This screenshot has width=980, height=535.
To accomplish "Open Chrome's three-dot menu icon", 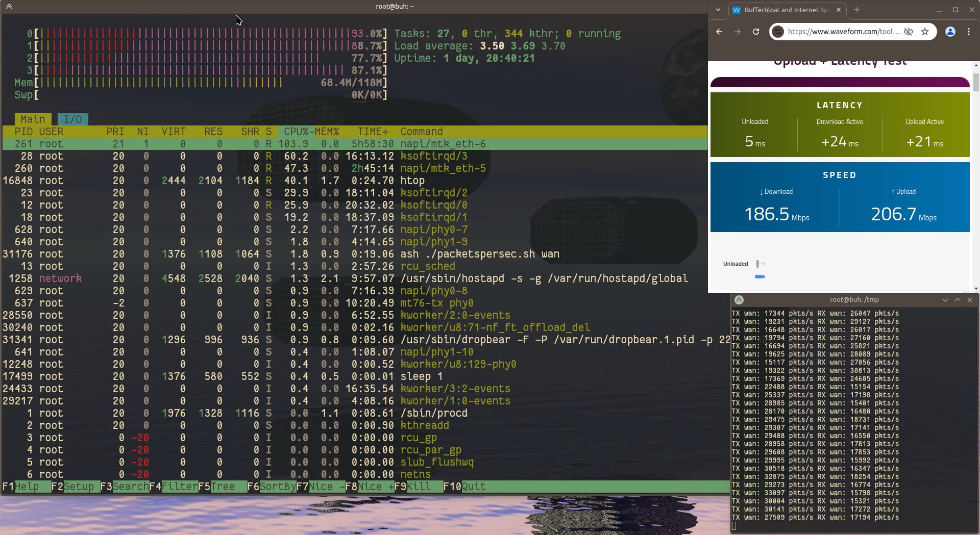I will [x=969, y=32].
